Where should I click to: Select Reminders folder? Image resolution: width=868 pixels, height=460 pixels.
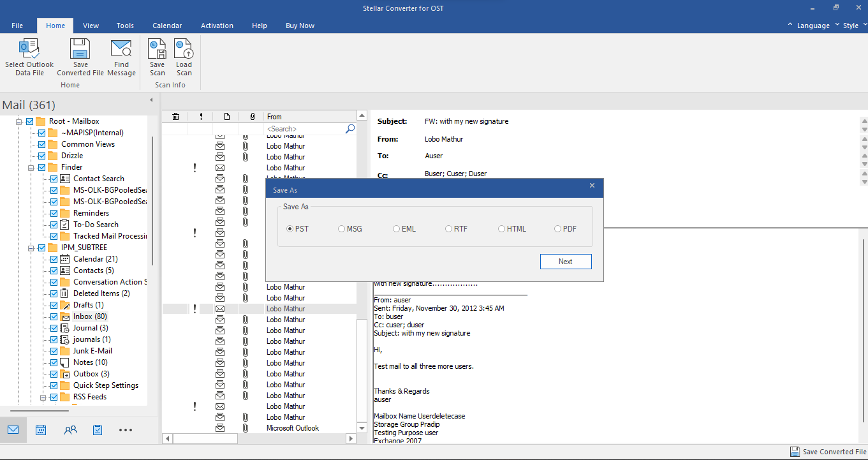click(91, 213)
